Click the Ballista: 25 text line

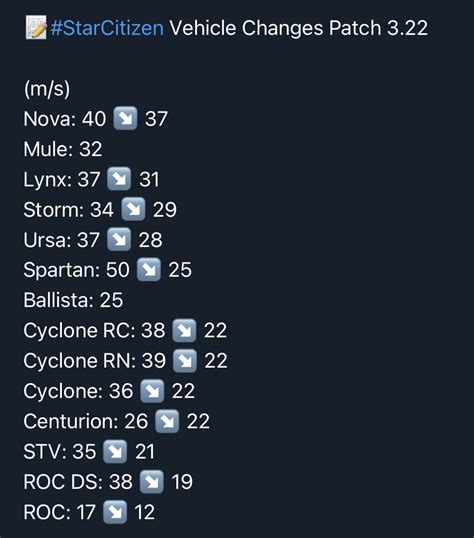click(73, 300)
